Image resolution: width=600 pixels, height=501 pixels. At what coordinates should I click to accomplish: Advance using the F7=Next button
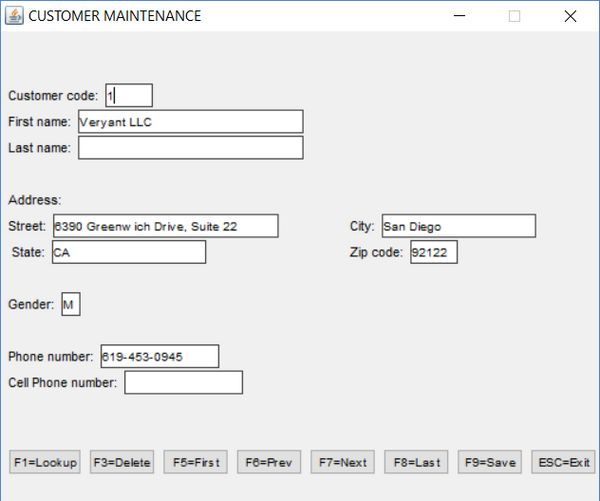[342, 462]
